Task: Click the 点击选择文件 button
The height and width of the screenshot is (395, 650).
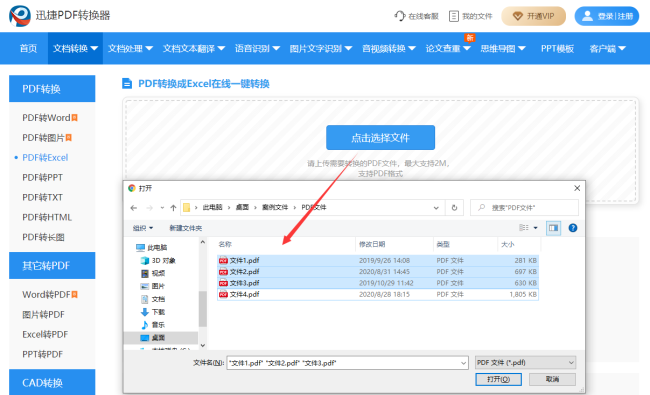Action: (381, 138)
